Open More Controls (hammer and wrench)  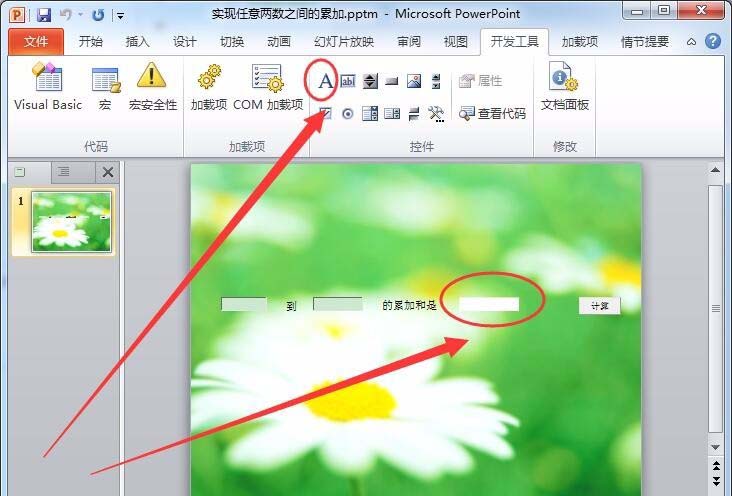tap(436, 113)
